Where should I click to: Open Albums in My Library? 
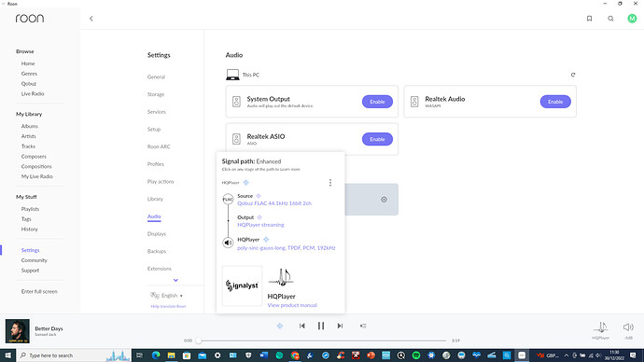30,126
